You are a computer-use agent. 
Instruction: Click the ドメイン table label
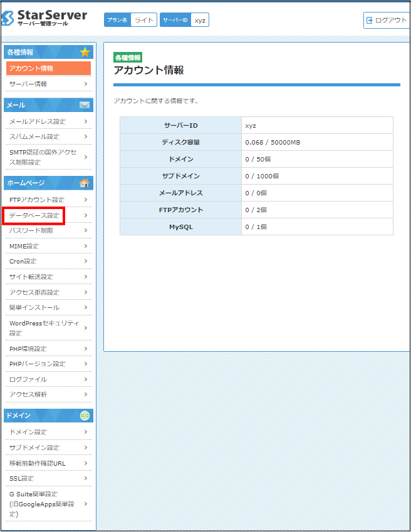pos(180,160)
